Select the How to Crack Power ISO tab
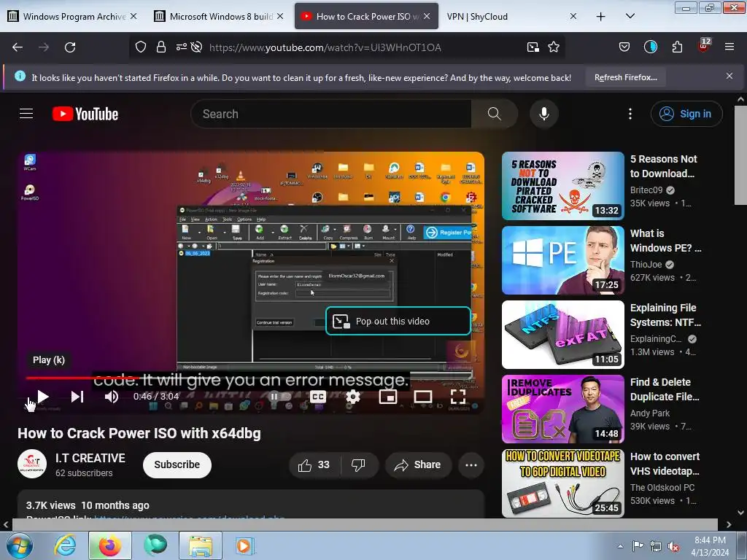This screenshot has height=560, width=747. coord(366,16)
